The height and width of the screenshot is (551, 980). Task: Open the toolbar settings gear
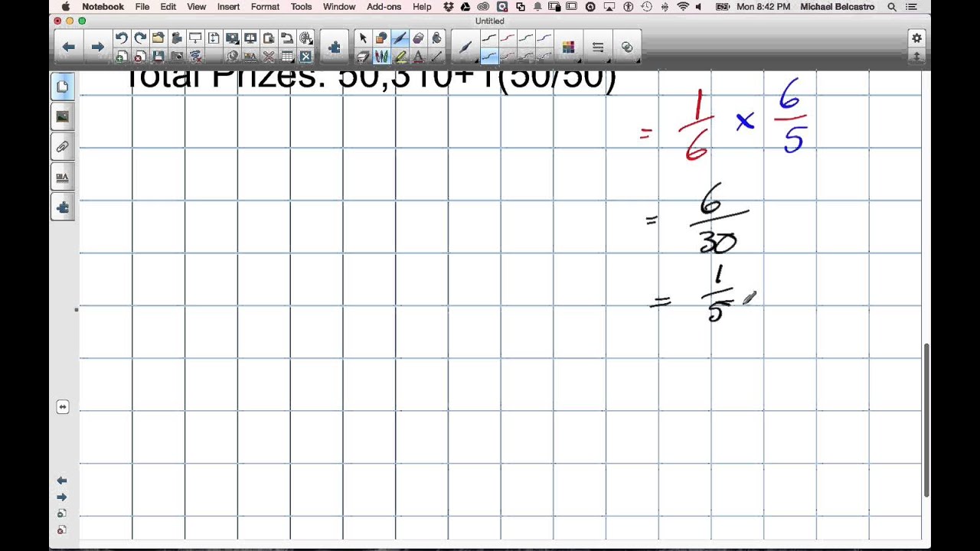(x=916, y=38)
